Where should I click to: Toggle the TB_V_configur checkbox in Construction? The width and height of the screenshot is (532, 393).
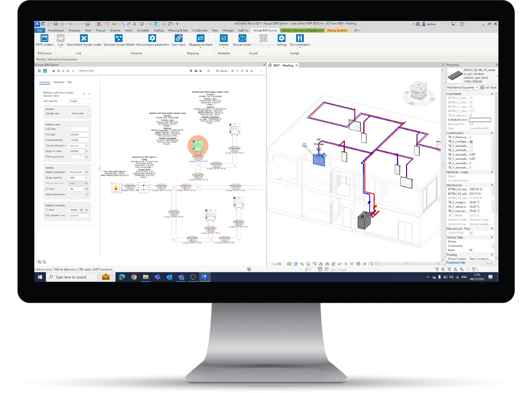click(471, 141)
